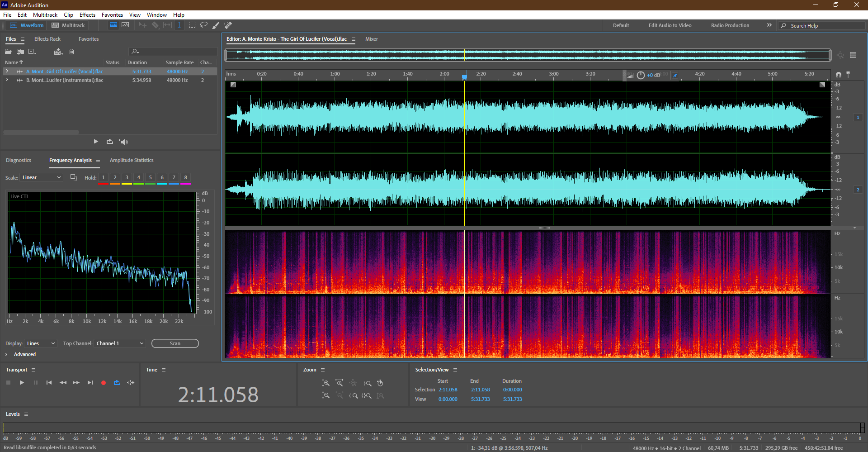Move playhead to previous marker
This screenshot has width=868, height=452.
coord(49,383)
